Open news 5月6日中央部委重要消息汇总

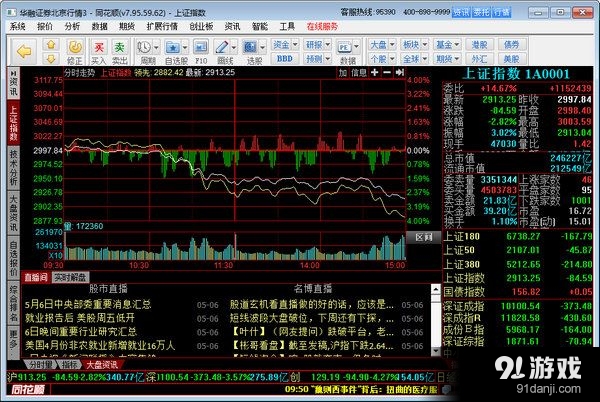pos(88,304)
